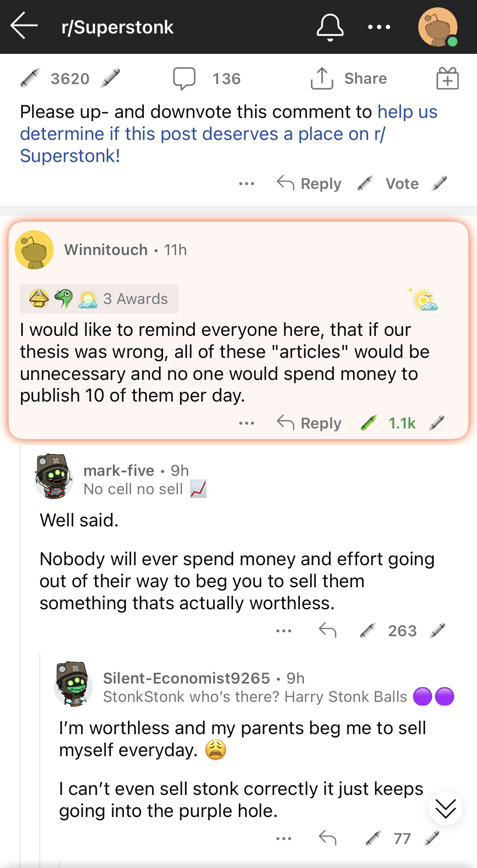View the 3 Awards on Winnitouch's comment

pyautogui.click(x=99, y=299)
